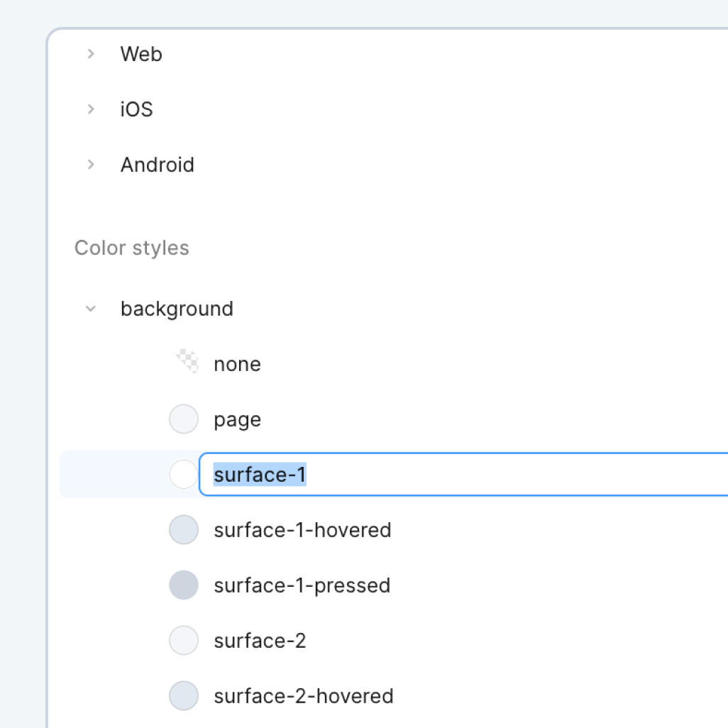Select the Web tree item label
Viewport: 728px width, 728px height.
141,54
